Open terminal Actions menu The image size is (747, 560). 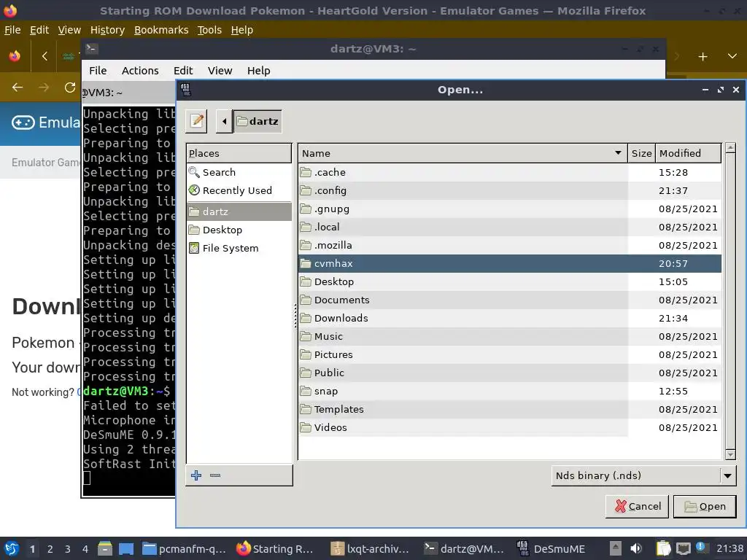click(x=140, y=71)
